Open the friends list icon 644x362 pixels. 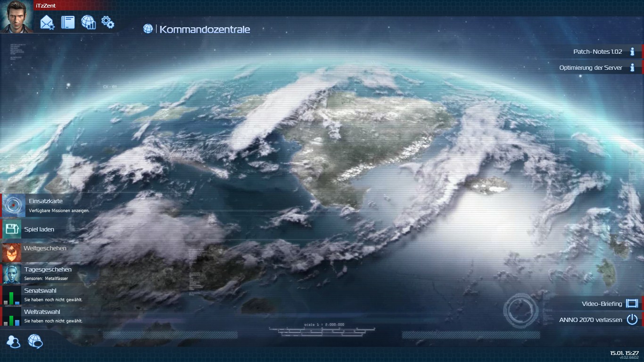point(14,341)
